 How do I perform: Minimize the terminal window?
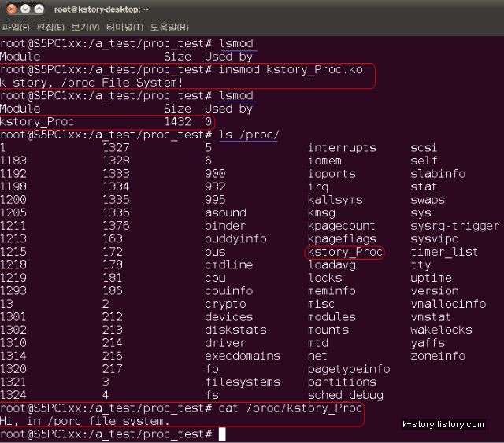pyautogui.click(x=25, y=9)
